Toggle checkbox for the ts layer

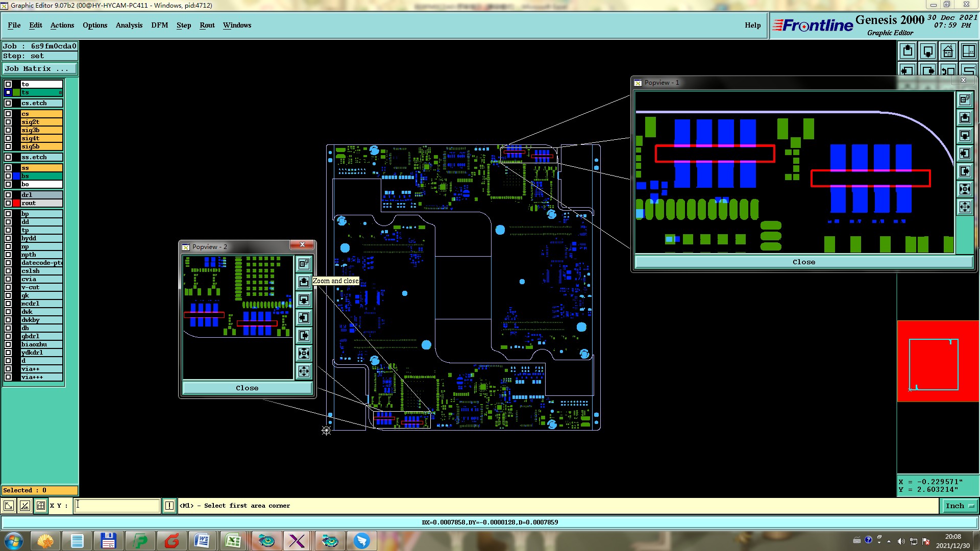8,92
